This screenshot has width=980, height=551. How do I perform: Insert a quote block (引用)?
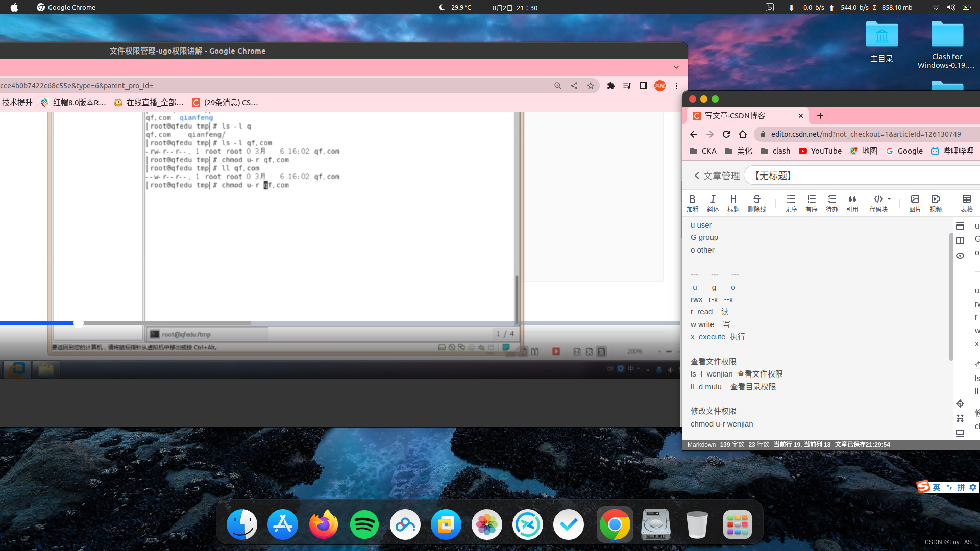[852, 203]
